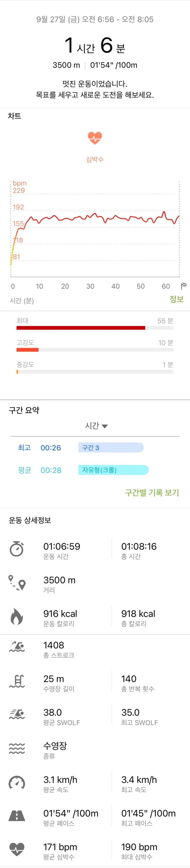Click the speedometer average speed icon
This screenshot has height=868, width=190.
(17, 782)
